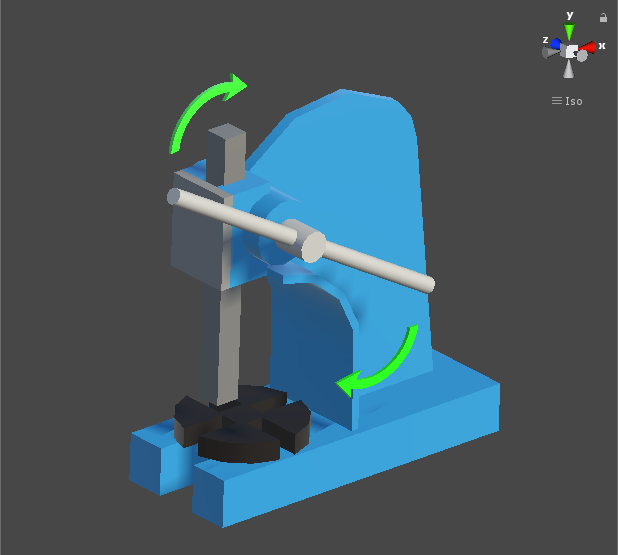Click the gray left cone of orientation gizmo
The image size is (618, 555).
(550, 52)
